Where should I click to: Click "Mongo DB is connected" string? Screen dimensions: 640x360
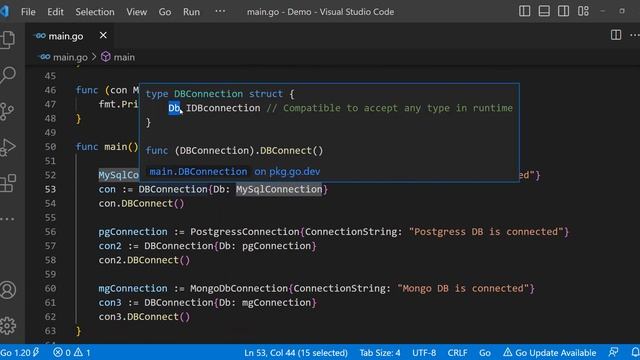(463, 289)
